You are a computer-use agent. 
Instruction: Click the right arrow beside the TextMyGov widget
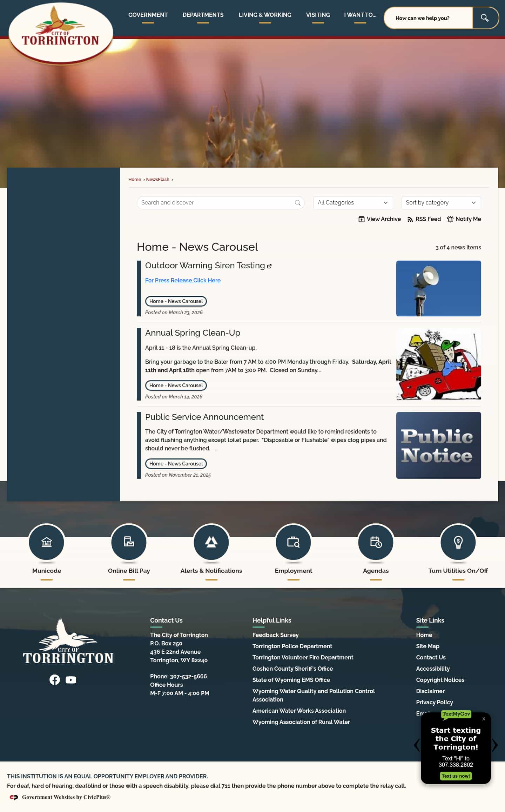494,745
